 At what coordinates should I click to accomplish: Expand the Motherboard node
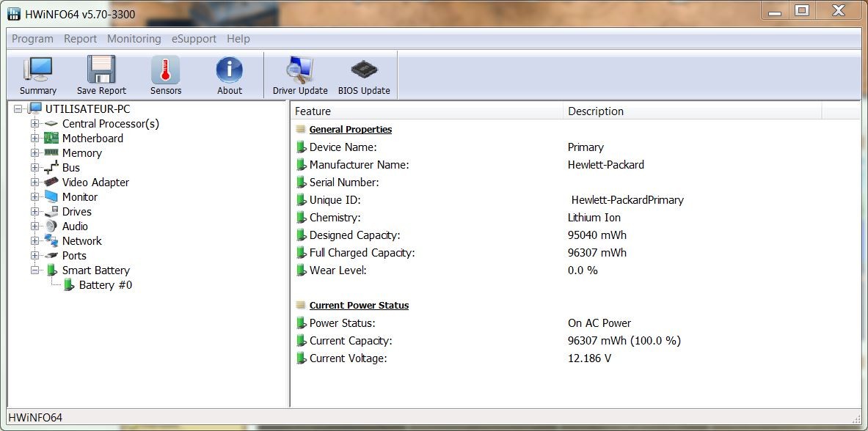coord(35,138)
